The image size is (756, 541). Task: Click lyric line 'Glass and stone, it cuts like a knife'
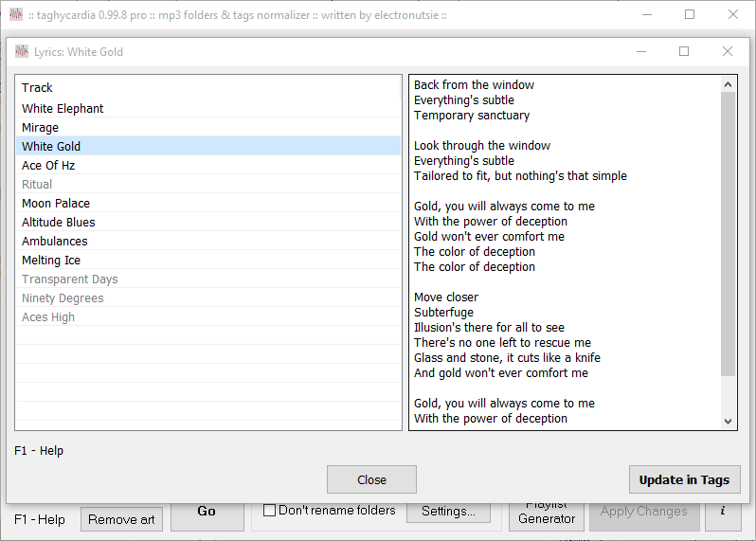pos(507,358)
